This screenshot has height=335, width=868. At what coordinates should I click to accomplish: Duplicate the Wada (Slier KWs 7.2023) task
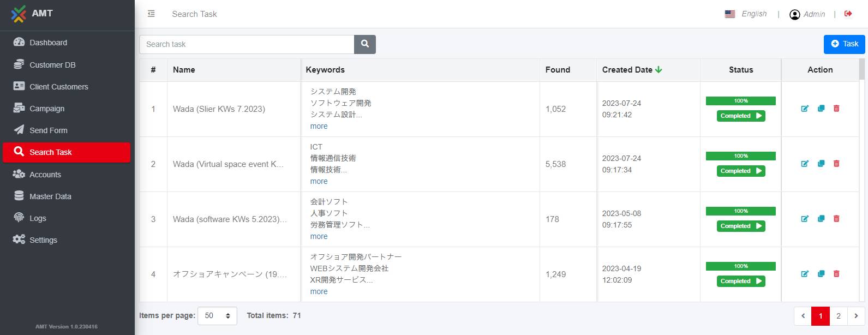click(x=821, y=109)
